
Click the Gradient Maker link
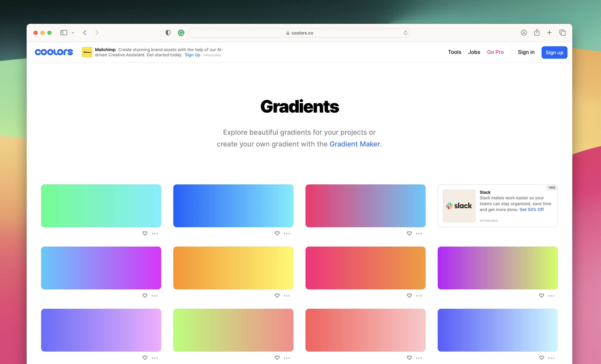click(x=354, y=144)
